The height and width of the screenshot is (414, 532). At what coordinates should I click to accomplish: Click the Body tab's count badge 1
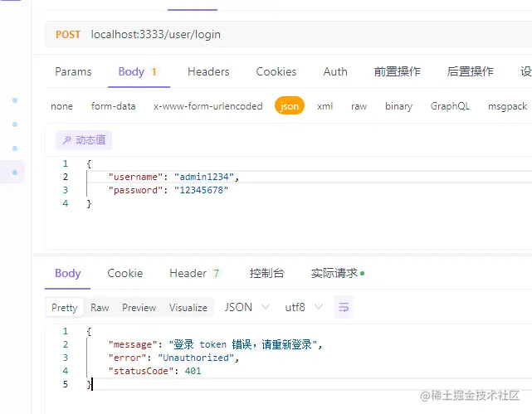pyautogui.click(x=154, y=72)
